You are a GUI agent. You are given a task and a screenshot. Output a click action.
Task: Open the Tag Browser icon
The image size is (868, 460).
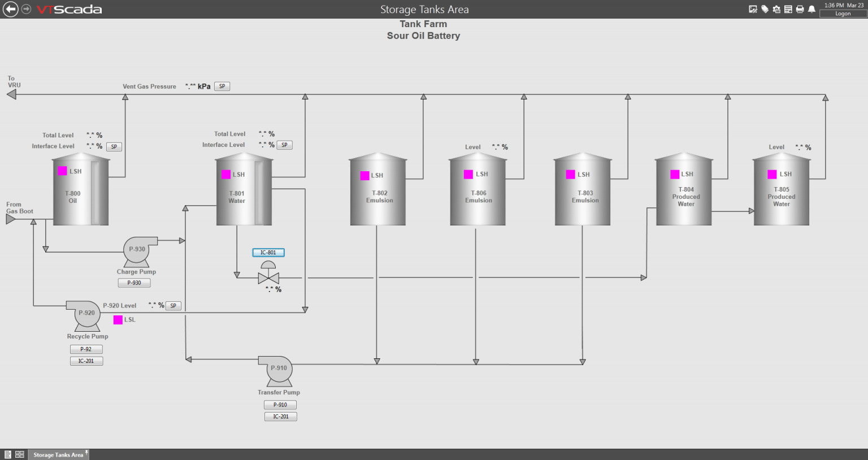tap(765, 8)
